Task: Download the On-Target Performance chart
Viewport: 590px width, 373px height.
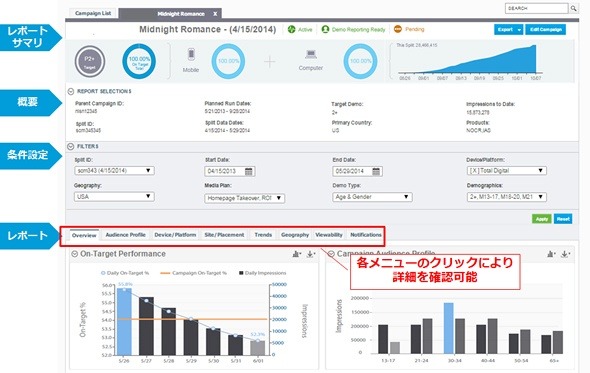Action: pos(310,254)
